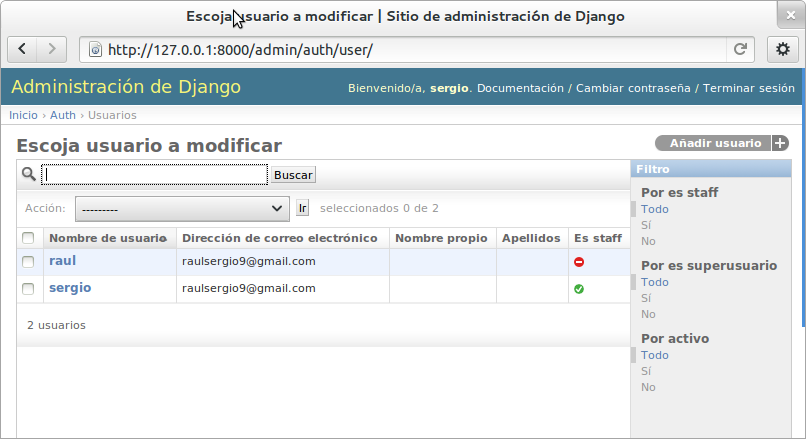Focus the user search input field
Image resolution: width=806 pixels, height=439 pixels.
[x=154, y=175]
